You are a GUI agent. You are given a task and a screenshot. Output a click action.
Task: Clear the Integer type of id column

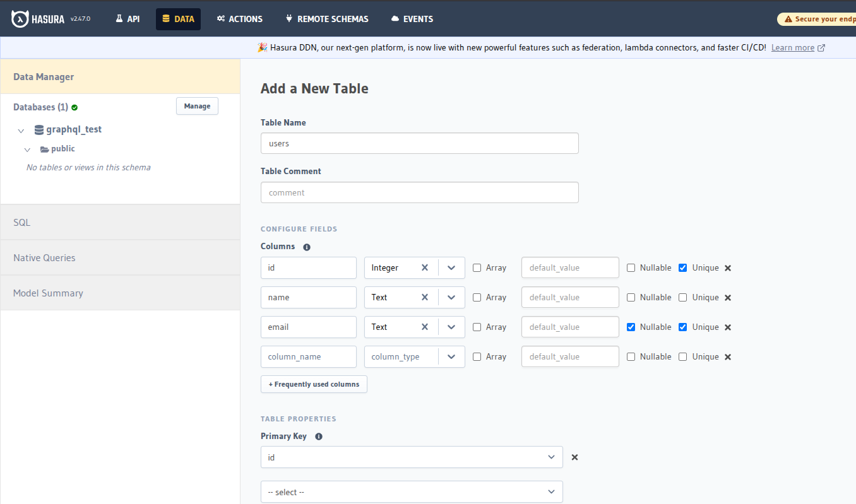(425, 267)
